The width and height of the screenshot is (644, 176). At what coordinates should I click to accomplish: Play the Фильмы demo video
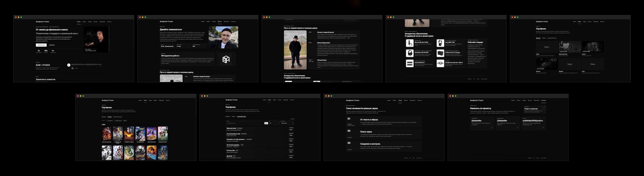tap(547, 64)
